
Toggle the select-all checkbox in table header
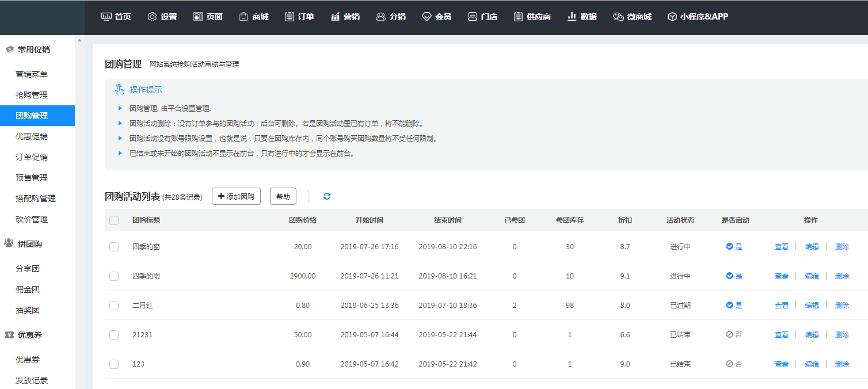click(114, 220)
